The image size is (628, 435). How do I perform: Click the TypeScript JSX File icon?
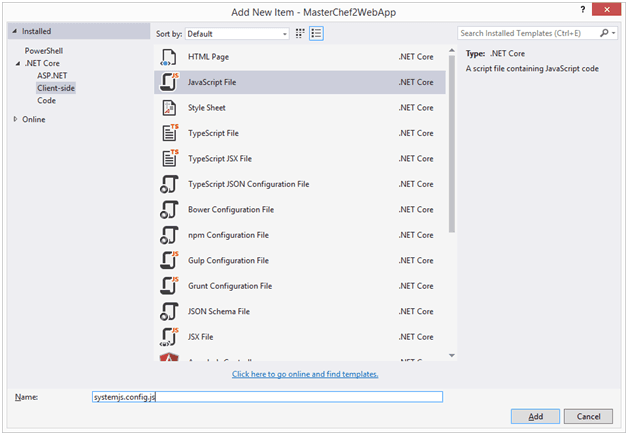pos(170,159)
